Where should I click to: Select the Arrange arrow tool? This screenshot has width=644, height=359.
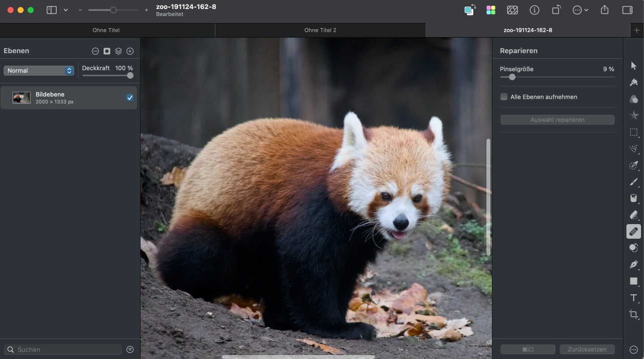pos(633,66)
